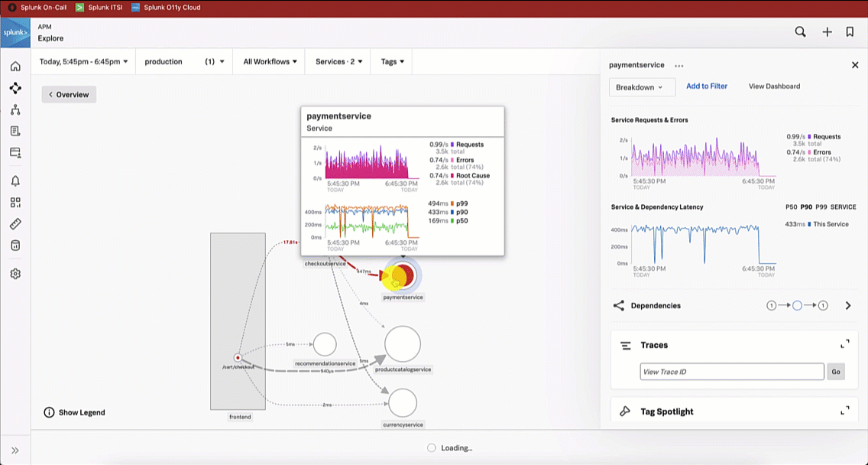Open the Breakdown dropdown
The image size is (868, 465).
(x=642, y=87)
